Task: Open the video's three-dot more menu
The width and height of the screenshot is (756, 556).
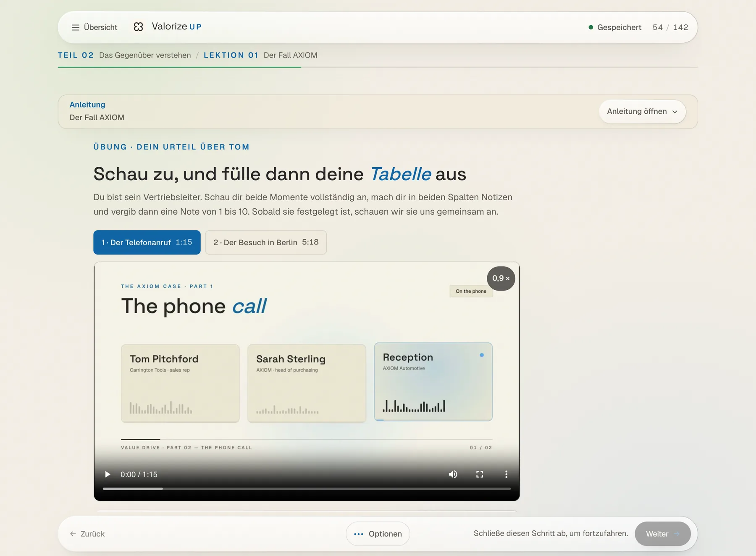Action: pyautogui.click(x=506, y=474)
